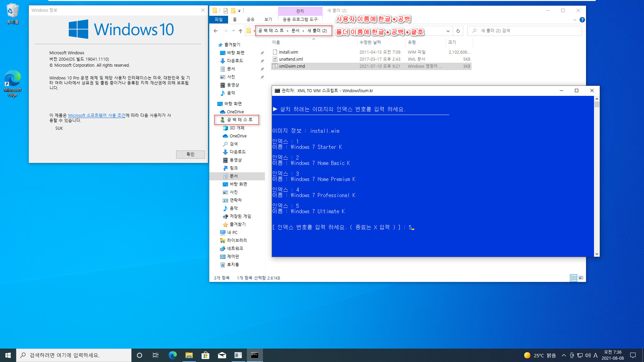
Task: Click the folder search box
Action: point(525,31)
